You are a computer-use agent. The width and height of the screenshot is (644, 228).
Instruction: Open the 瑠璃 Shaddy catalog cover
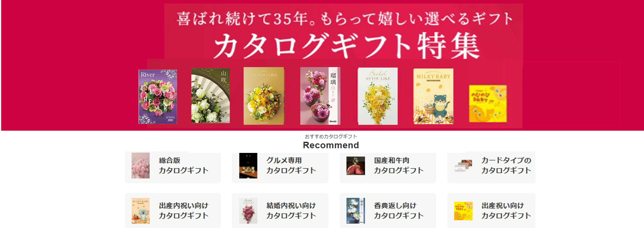[x=320, y=96]
